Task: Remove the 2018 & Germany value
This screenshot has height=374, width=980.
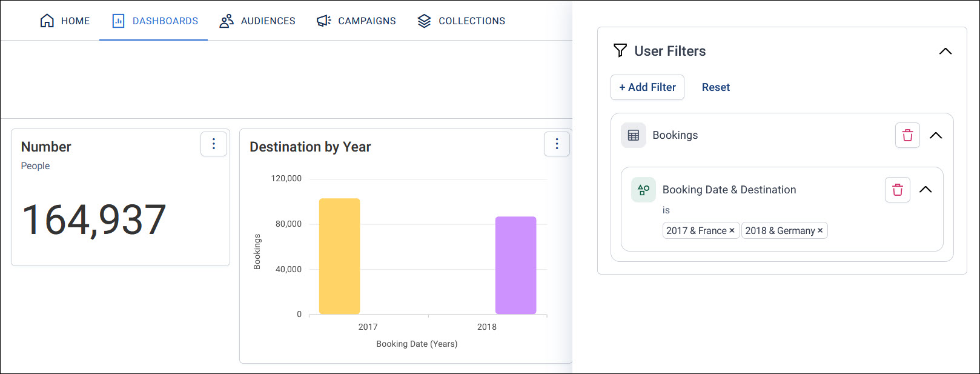Action: (x=820, y=231)
